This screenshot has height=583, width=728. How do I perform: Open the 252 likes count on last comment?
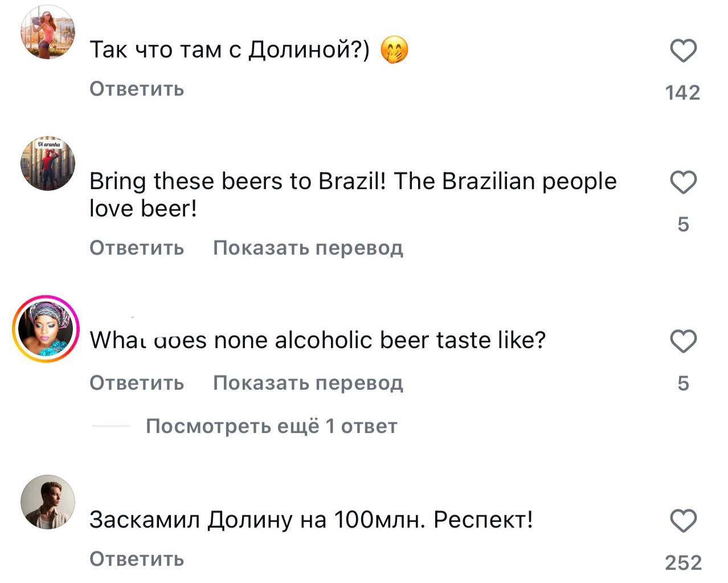[x=682, y=563]
